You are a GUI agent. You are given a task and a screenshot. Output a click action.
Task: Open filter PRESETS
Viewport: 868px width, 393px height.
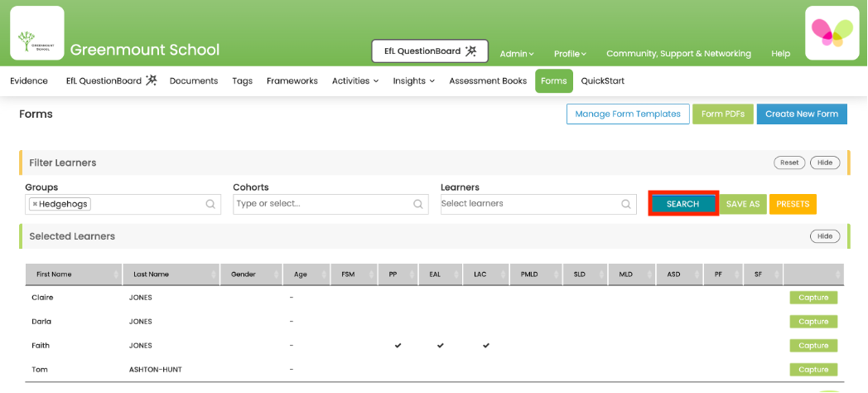pyautogui.click(x=793, y=204)
